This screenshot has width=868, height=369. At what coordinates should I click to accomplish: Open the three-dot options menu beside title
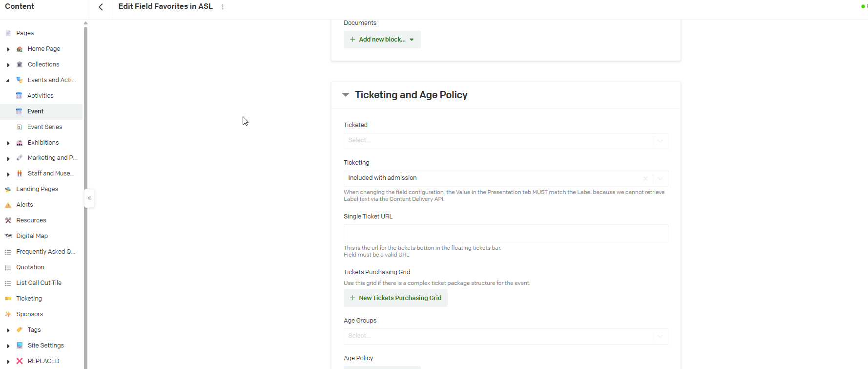click(x=223, y=7)
